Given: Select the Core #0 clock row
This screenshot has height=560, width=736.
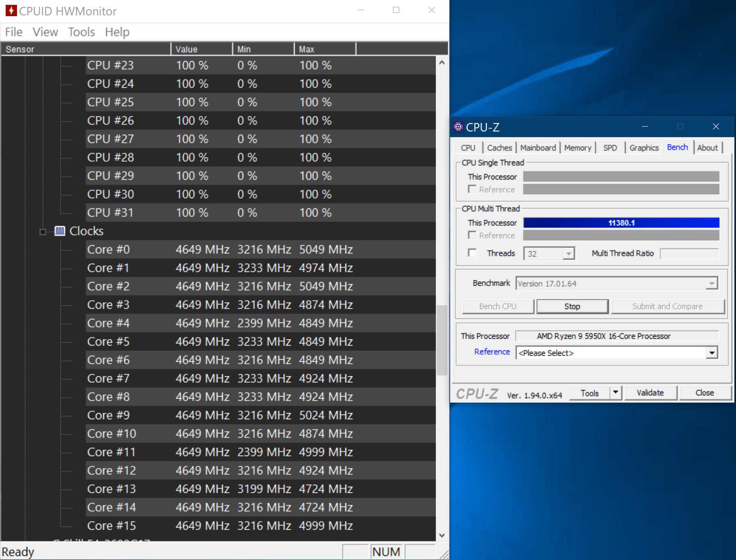Looking at the screenshot, I should point(261,249).
